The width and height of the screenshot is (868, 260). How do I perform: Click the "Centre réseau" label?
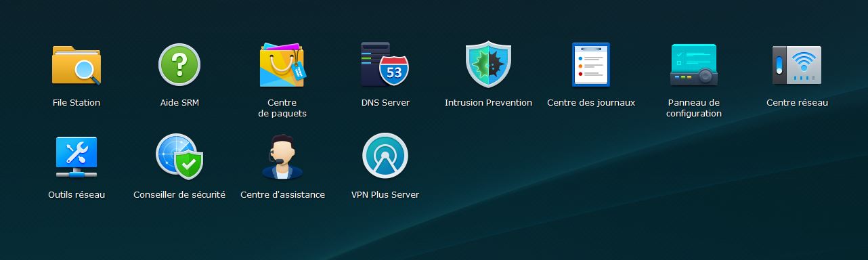[x=797, y=103]
